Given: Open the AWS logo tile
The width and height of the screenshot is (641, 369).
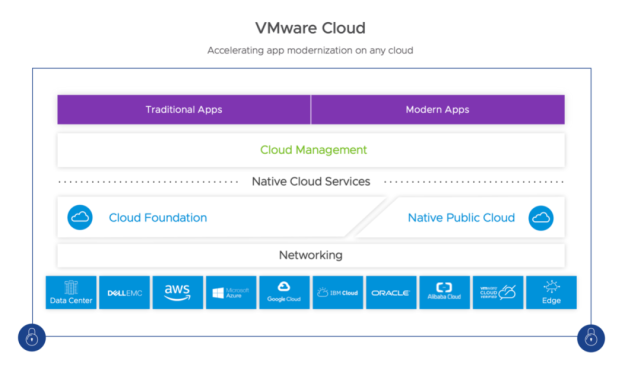Looking at the screenshot, I should tap(178, 292).
